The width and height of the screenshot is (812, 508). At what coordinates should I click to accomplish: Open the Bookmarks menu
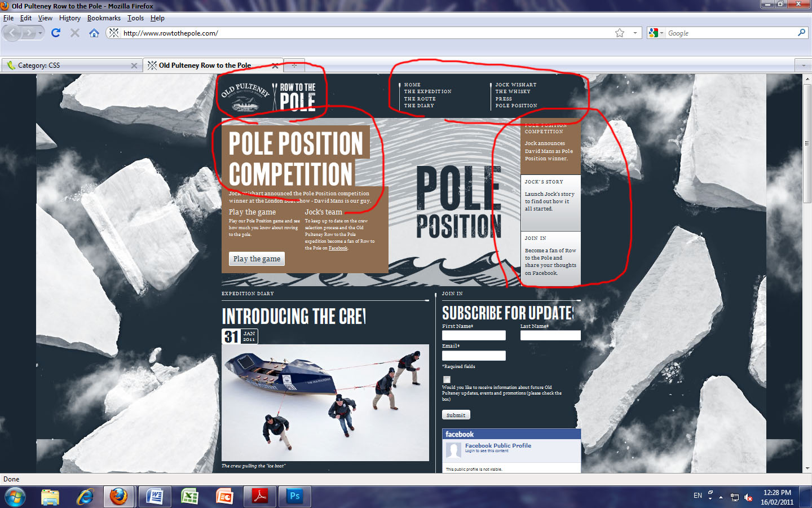click(104, 18)
